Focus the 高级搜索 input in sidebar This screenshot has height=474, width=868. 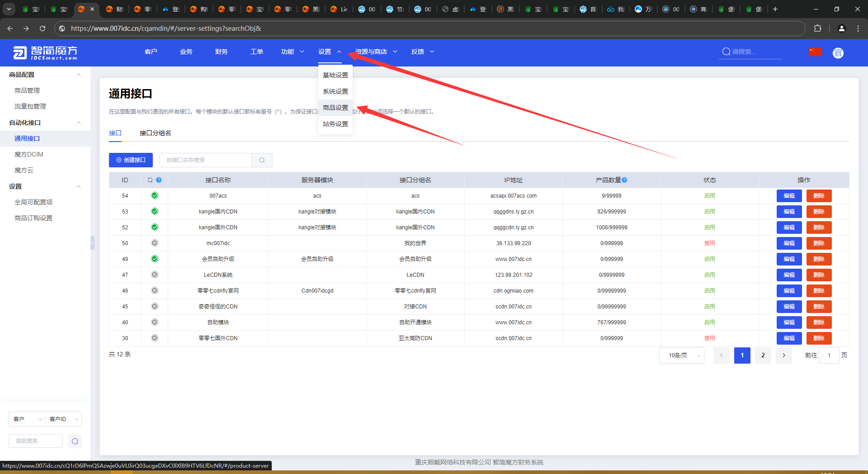pos(36,441)
